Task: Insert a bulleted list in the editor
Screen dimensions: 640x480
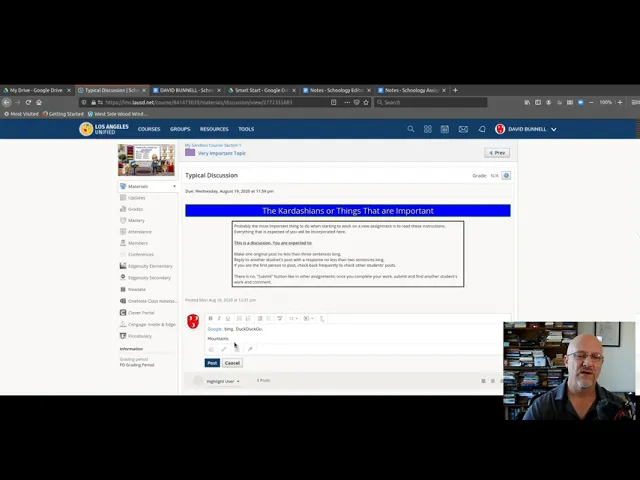Action: (x=239, y=318)
